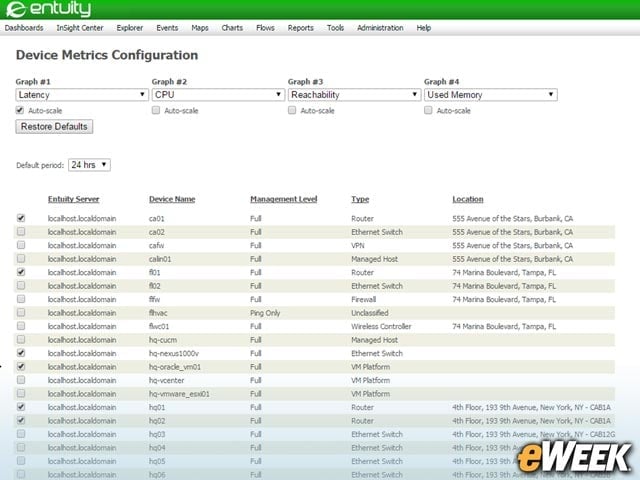
Task: Enable Auto-scale for Graph #4
Action: pyautogui.click(x=428, y=110)
